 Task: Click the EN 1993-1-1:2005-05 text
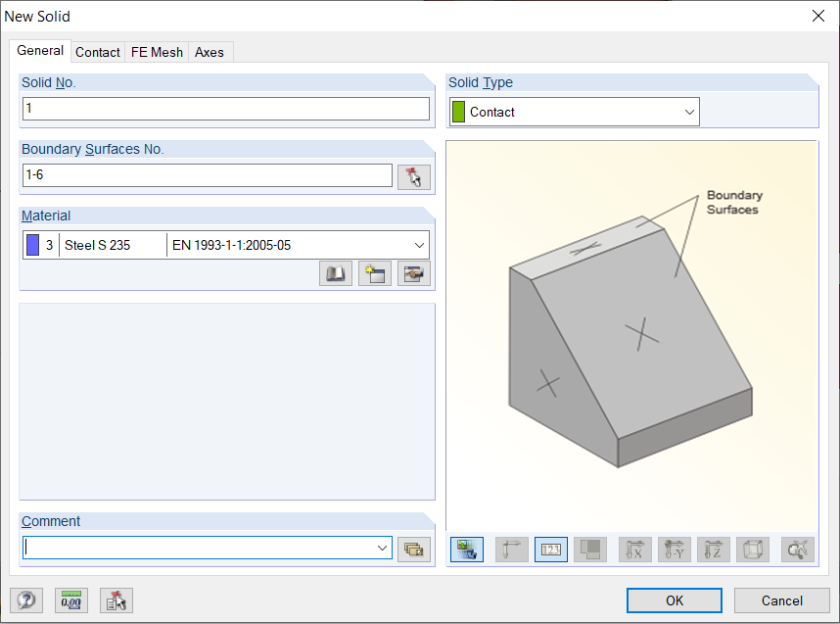pyautogui.click(x=231, y=245)
